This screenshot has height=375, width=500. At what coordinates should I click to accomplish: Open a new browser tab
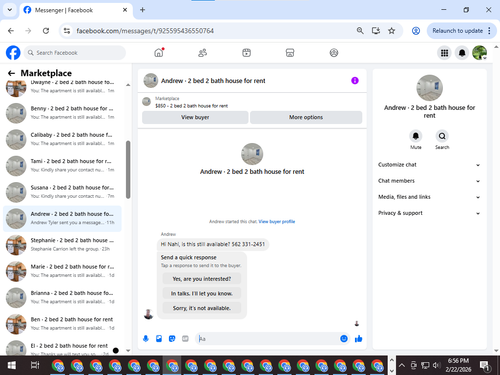click(142, 10)
